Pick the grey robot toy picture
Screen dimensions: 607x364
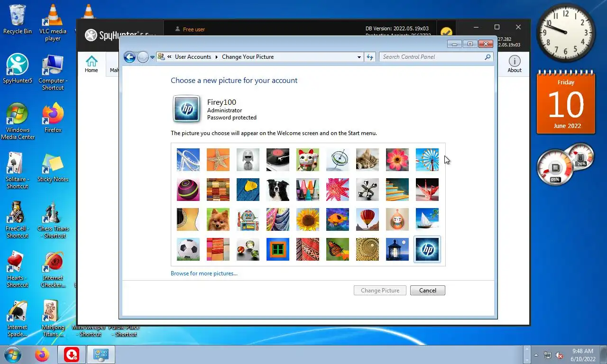coord(248,160)
